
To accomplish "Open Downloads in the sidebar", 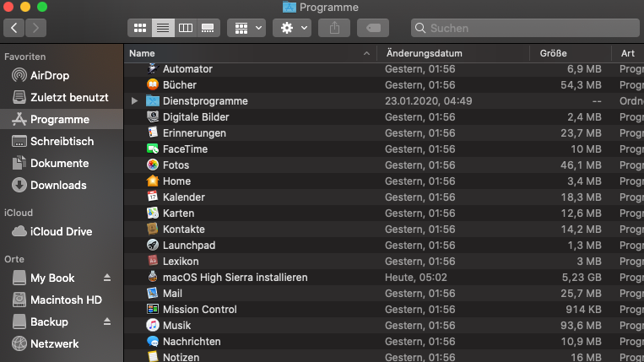I will 58,185.
